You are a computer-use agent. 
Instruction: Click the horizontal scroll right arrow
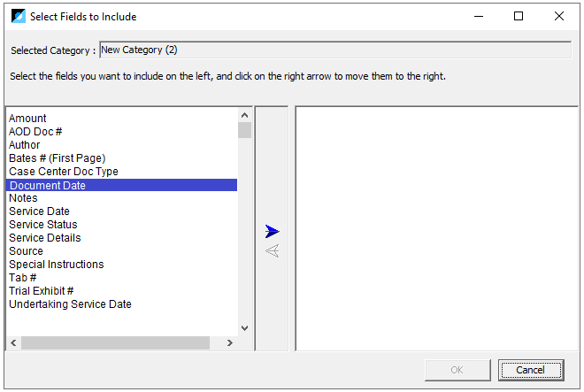(x=230, y=342)
